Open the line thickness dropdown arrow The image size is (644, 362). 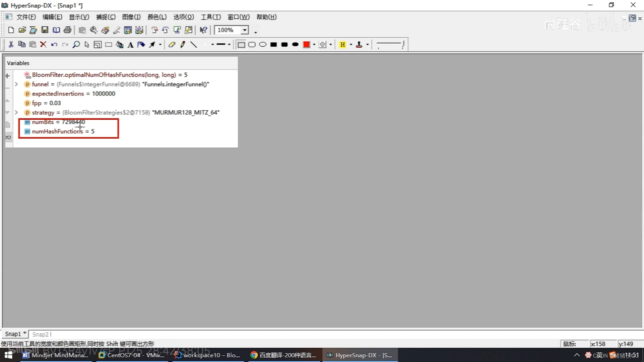pos(229,45)
